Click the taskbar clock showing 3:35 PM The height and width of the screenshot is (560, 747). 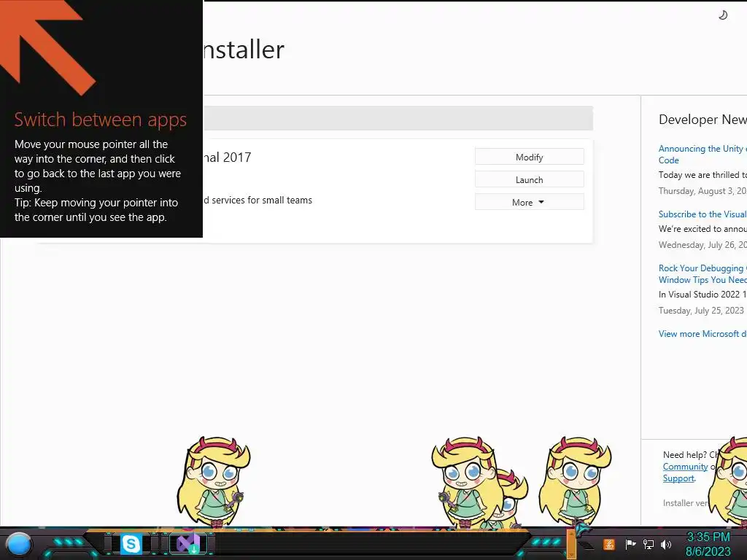(708, 537)
